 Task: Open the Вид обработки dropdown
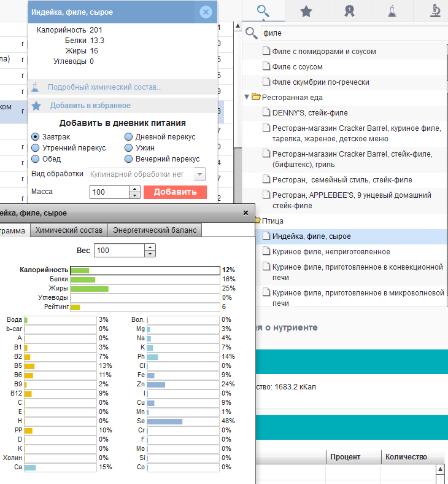click(199, 174)
